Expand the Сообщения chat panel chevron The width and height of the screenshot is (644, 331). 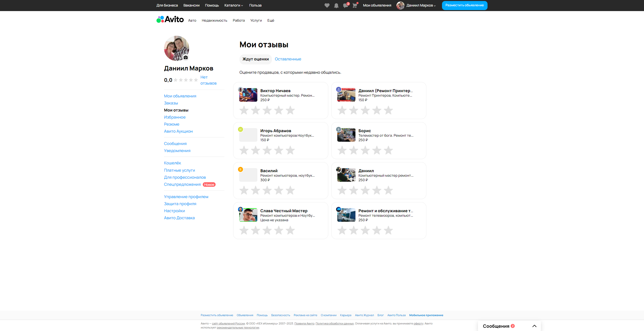534,326
